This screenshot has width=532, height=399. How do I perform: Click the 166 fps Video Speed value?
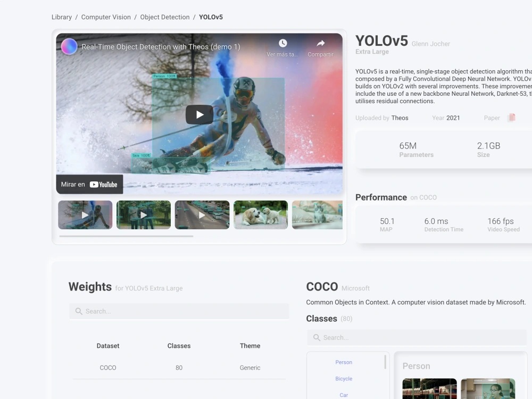coord(501,221)
